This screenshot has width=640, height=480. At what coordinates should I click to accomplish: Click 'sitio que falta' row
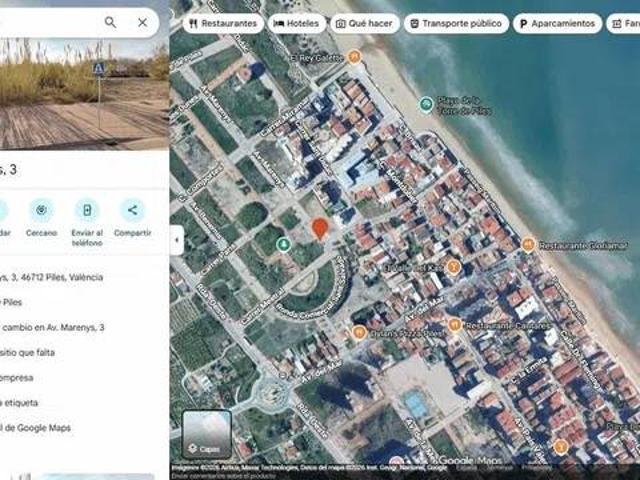(x=84, y=353)
